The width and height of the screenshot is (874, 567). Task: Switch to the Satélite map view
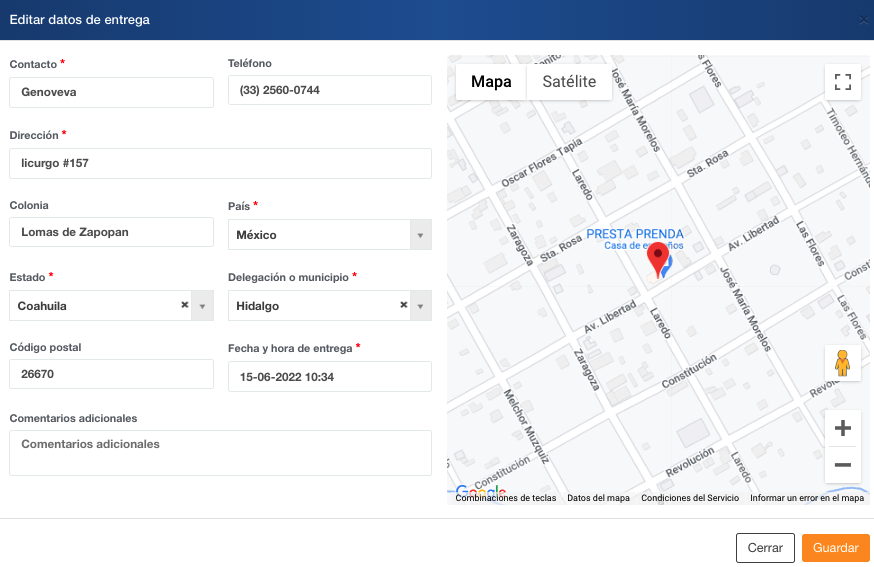coord(569,82)
